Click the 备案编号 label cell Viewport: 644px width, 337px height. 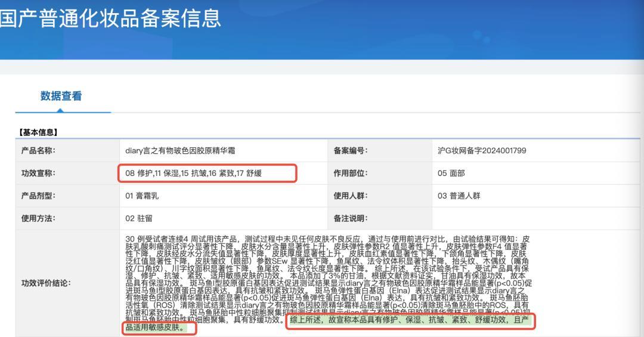[x=350, y=151]
